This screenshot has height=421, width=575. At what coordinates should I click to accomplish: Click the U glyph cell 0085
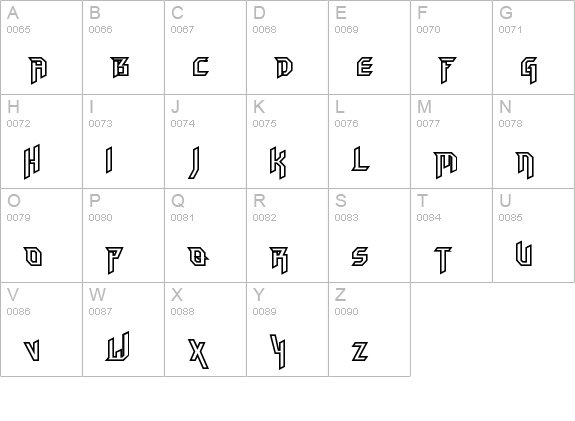pyautogui.click(x=534, y=235)
